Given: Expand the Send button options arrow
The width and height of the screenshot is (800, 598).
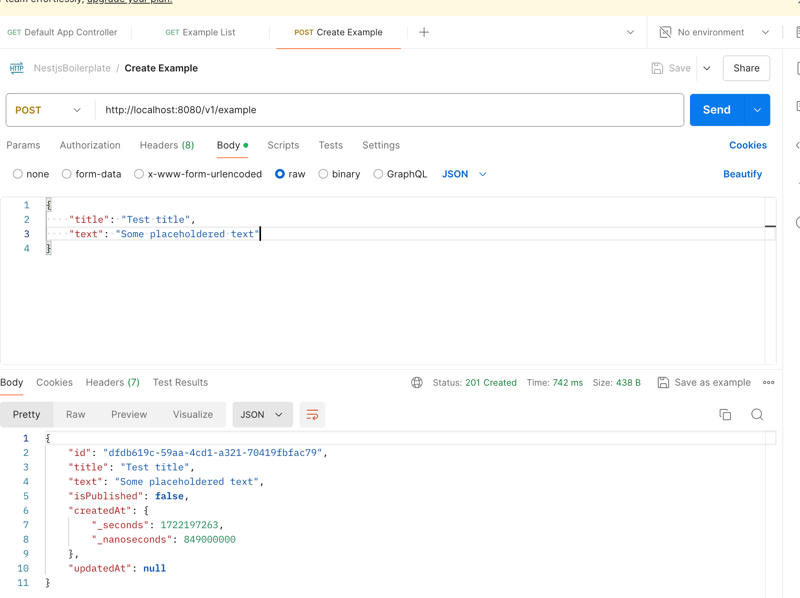Looking at the screenshot, I should 757,110.
